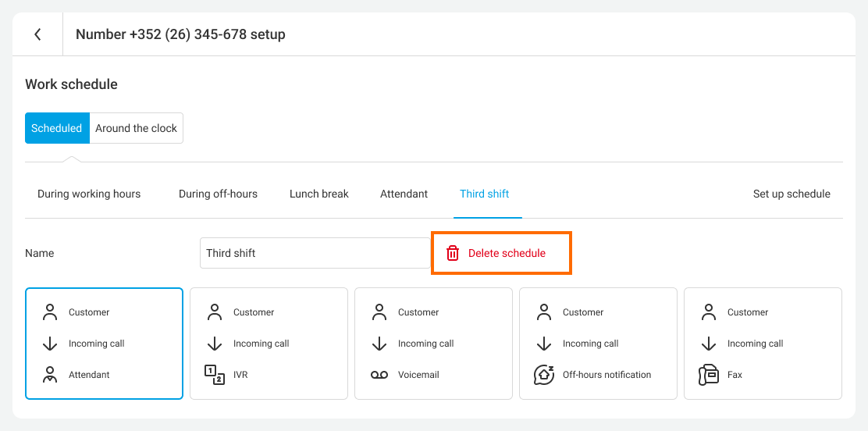
Task: Open the During off-hours tab
Action: click(x=218, y=194)
